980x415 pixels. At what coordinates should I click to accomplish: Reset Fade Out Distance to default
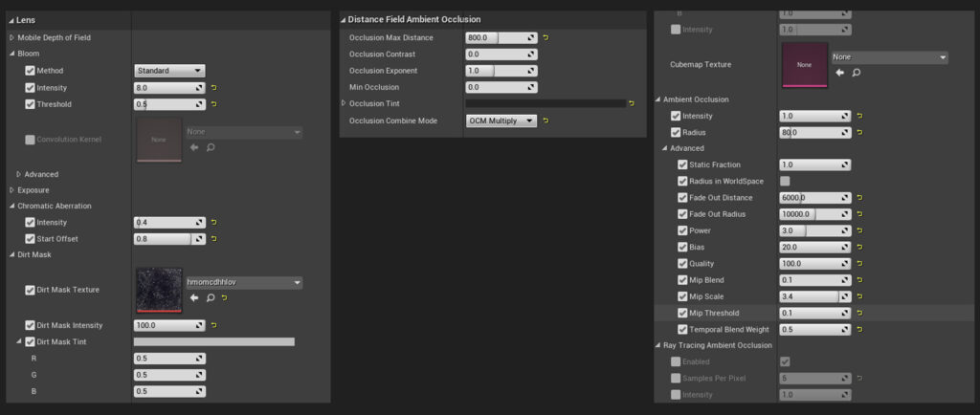860,198
